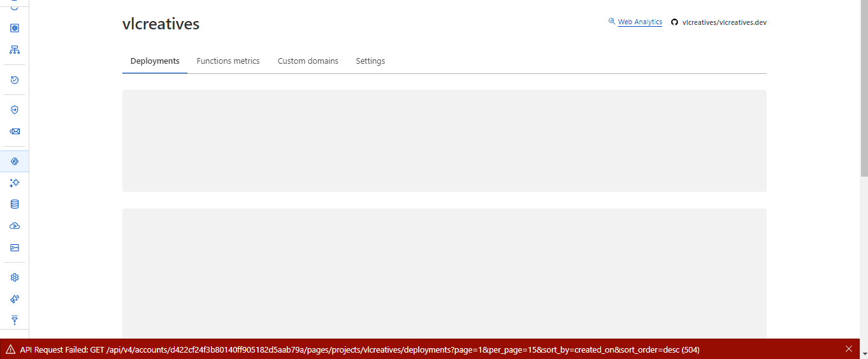Image resolution: width=868 pixels, height=359 pixels.
Task: Open the square target icon in sidebar
Action: 15,28
